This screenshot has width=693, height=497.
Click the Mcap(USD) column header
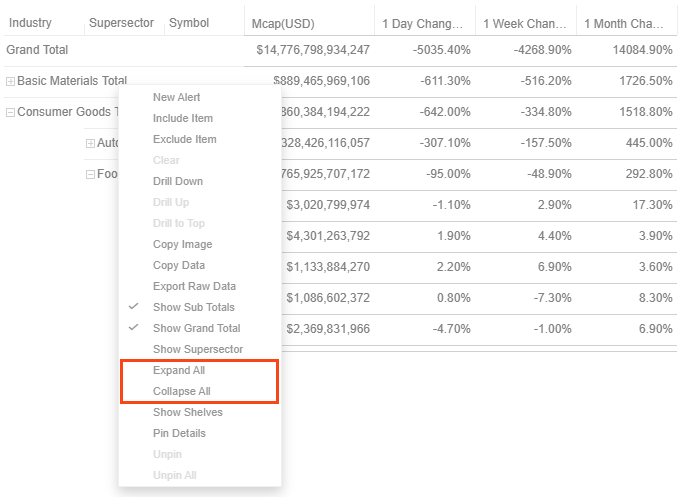308,23
